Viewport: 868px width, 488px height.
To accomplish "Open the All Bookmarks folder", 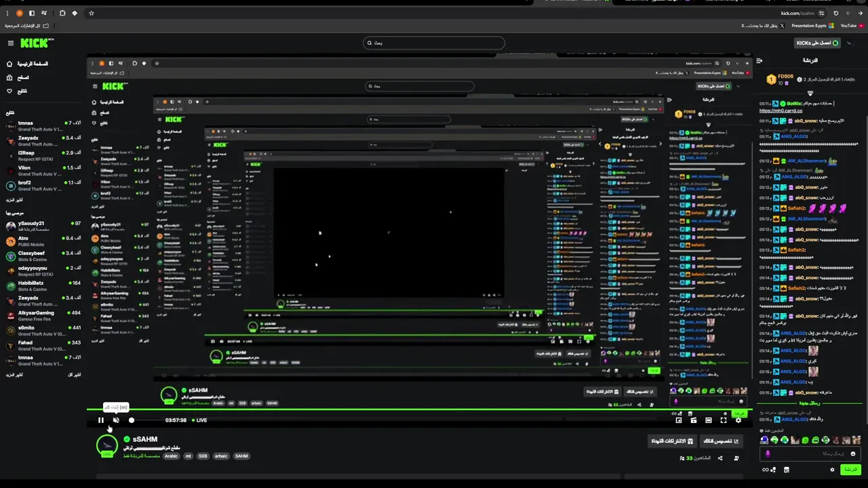I will pyautogui.click(x=26, y=26).
